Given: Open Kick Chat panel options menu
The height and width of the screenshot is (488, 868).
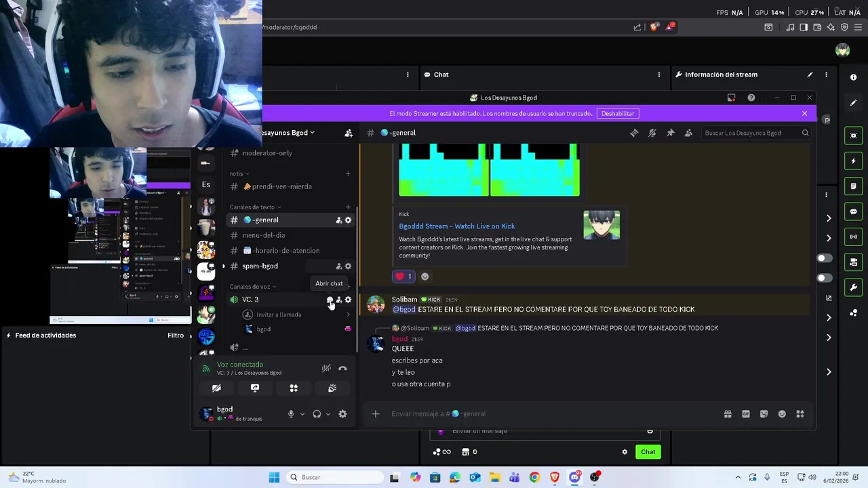Looking at the screenshot, I should click(659, 75).
